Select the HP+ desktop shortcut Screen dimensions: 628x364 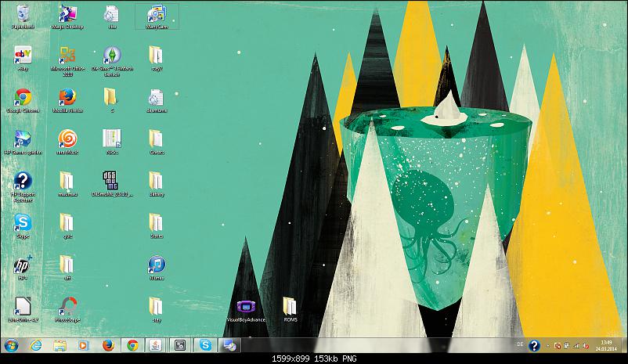(23, 268)
